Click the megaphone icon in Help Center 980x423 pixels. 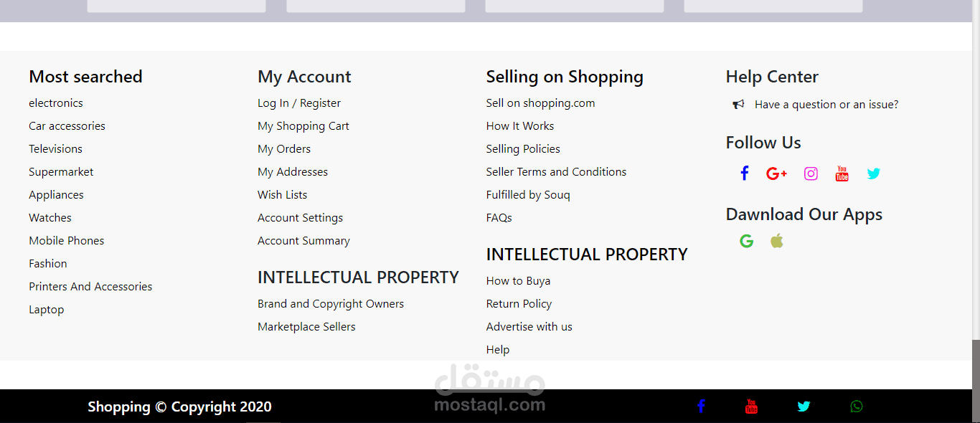point(738,105)
